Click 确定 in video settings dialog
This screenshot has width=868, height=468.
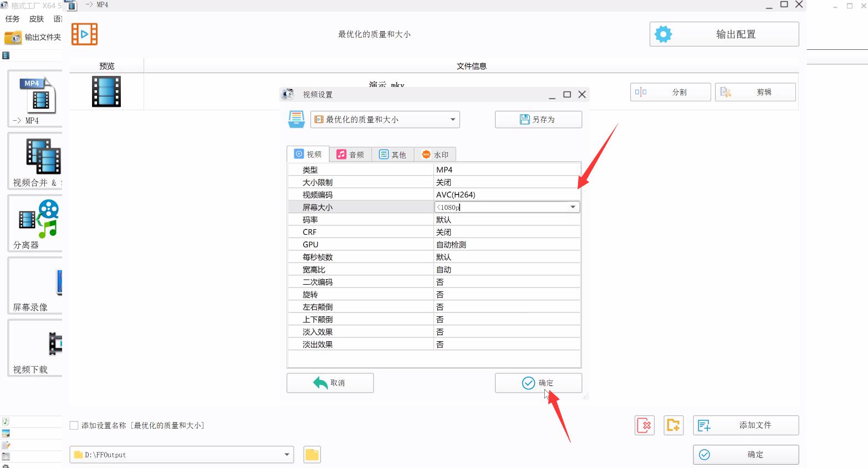(x=538, y=383)
